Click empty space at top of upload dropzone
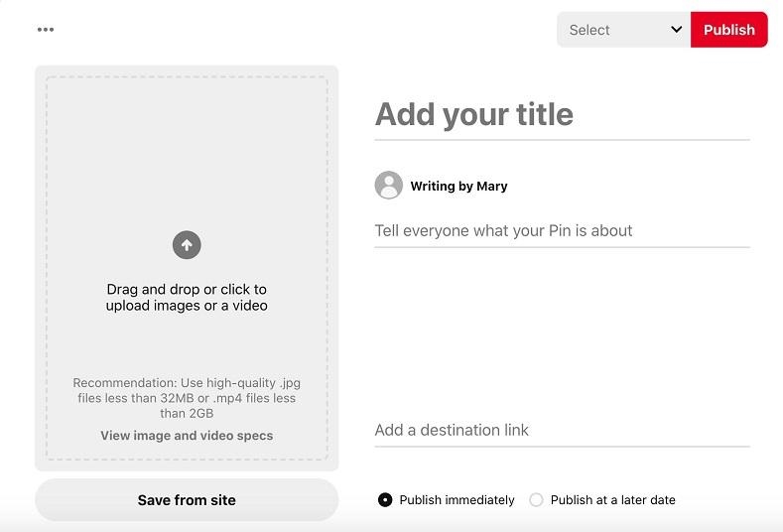 pyautogui.click(x=187, y=129)
